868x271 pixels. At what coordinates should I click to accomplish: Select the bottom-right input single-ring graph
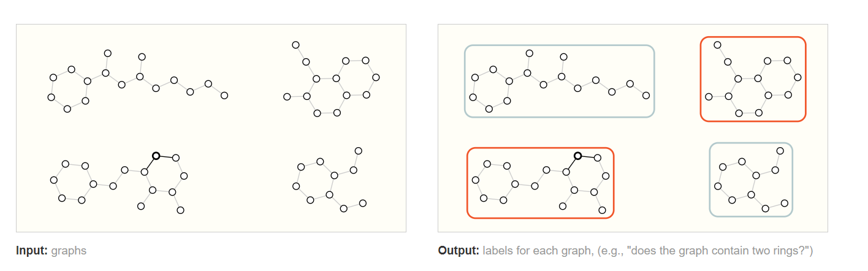[x=330, y=180]
